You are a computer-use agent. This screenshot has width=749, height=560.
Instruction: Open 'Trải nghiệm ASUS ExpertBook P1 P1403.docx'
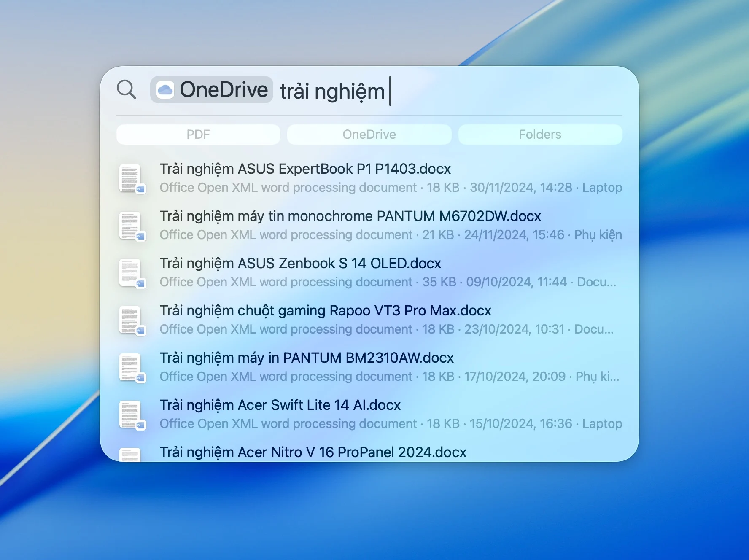(x=305, y=169)
